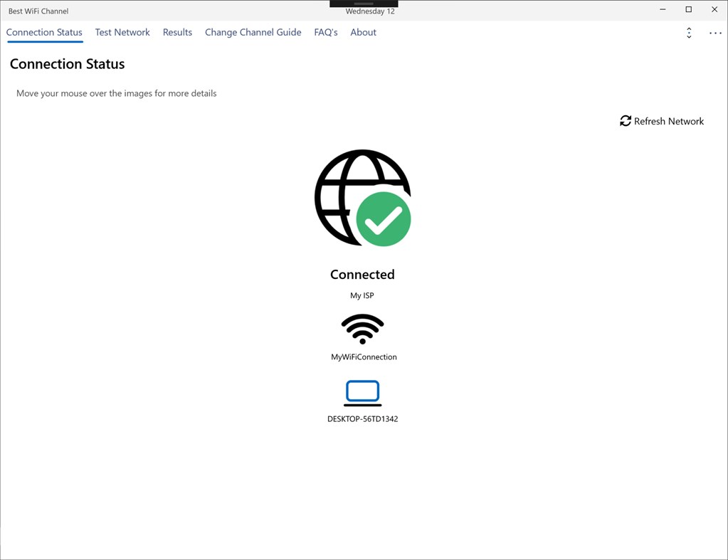Click the Refresh Network button

pyautogui.click(x=661, y=121)
